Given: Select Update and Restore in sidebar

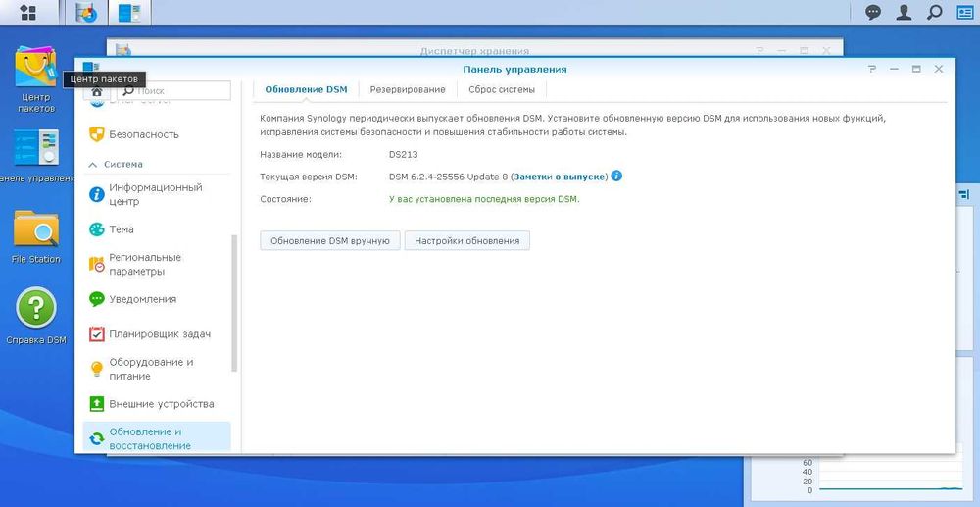Looking at the screenshot, I should (x=157, y=438).
